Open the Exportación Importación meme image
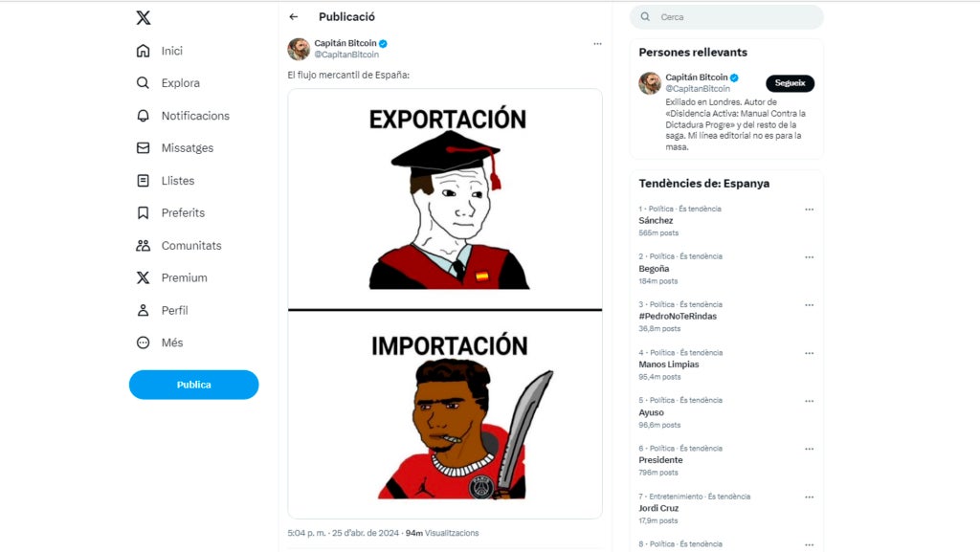The height and width of the screenshot is (552, 980). 445,303
